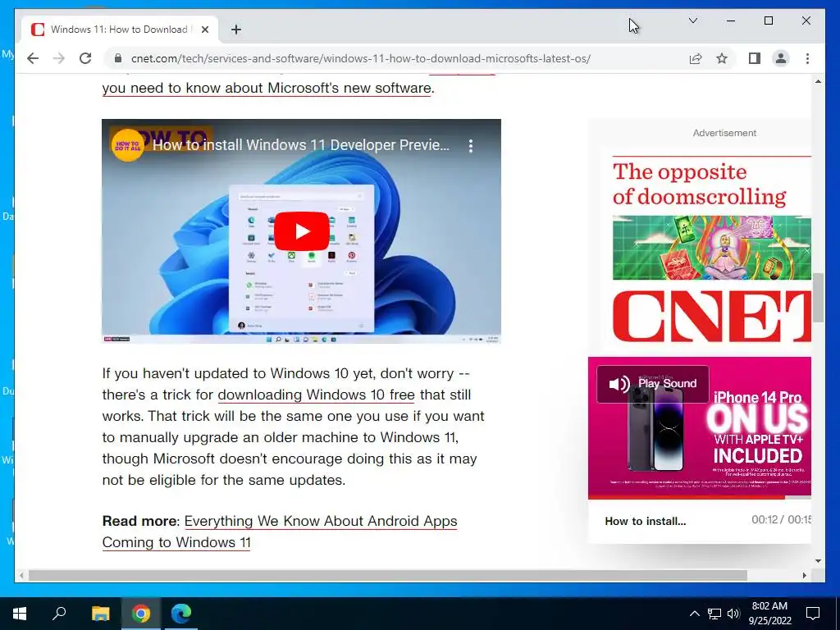Open taskbar search
Image resolution: width=840 pixels, height=630 pixels.
(x=59, y=614)
